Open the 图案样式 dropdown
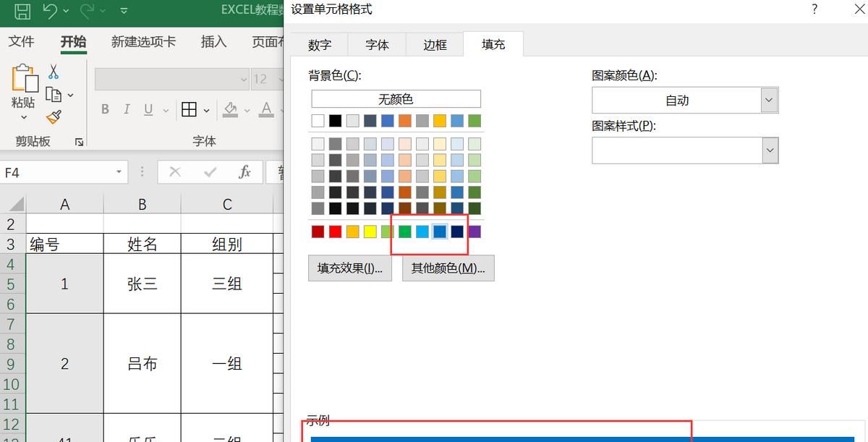Viewport: 868px width, 442px height. click(769, 150)
